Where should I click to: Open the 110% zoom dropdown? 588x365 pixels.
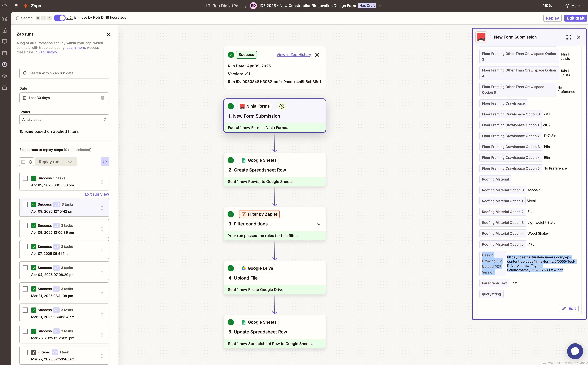tap(549, 6)
